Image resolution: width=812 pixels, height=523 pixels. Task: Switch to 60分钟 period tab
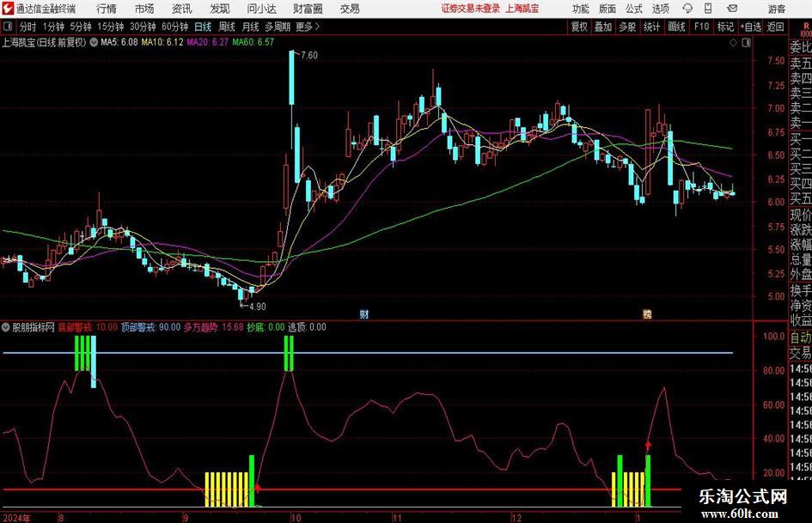[174, 27]
